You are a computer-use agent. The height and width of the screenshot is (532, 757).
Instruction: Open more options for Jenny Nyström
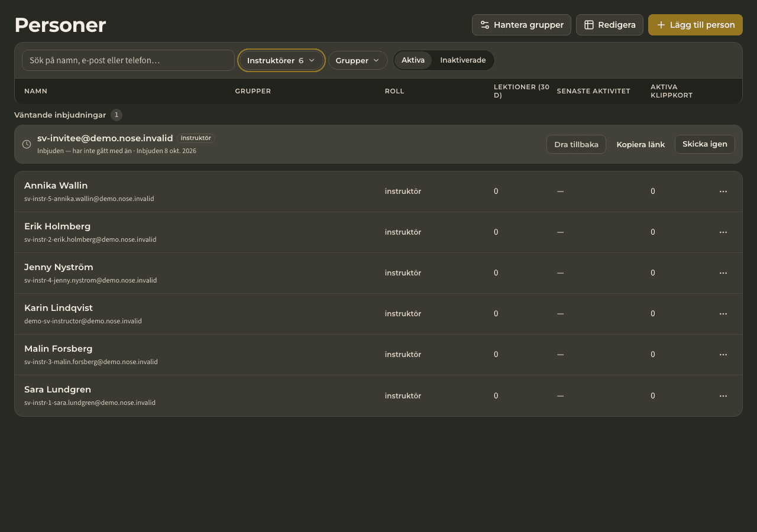pyautogui.click(x=723, y=273)
